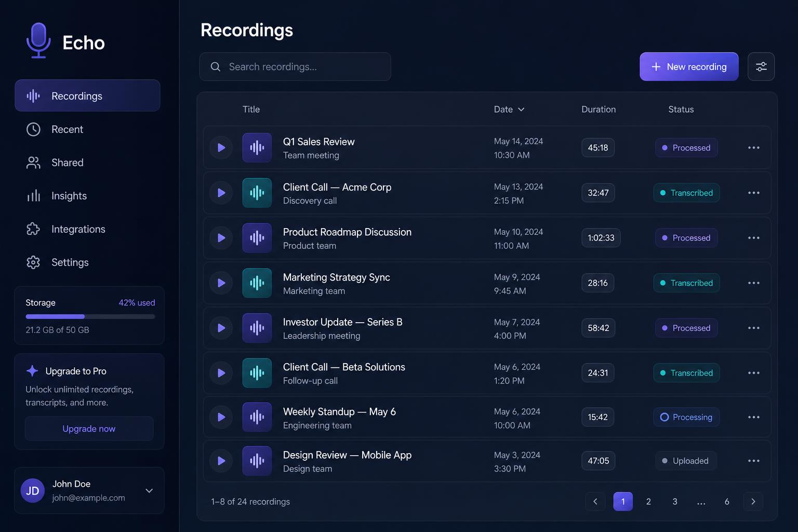Screen dimensions: 798x532
Task: Jump to pagination page 2
Action: click(x=648, y=501)
